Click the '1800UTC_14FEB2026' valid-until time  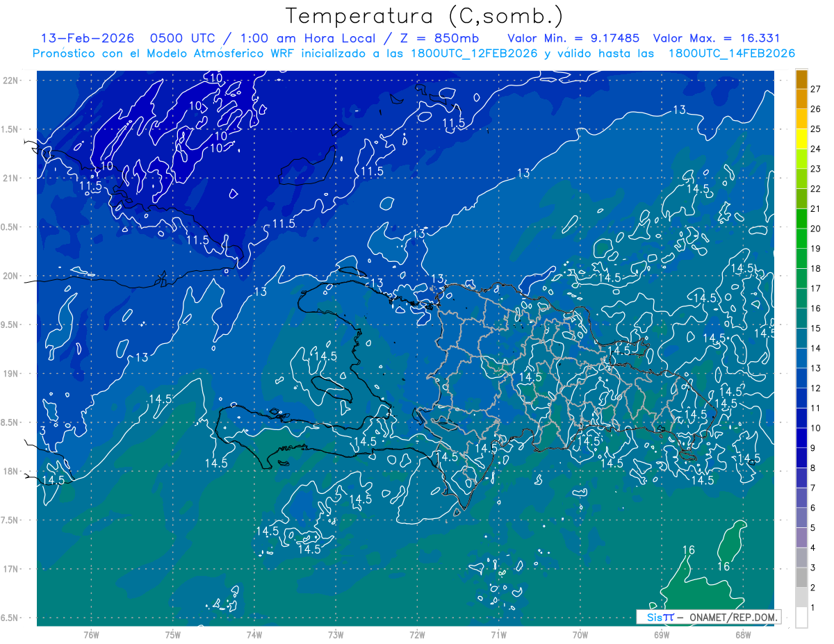[x=732, y=53]
